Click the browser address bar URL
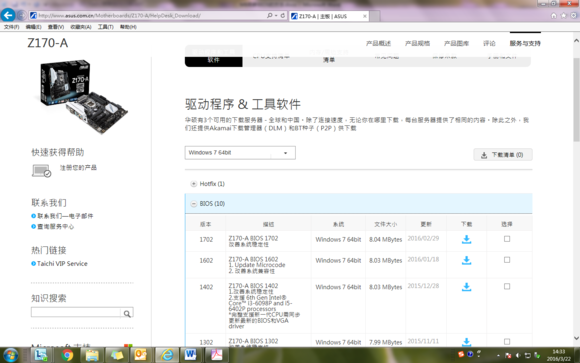The width and height of the screenshot is (580, 363). pyautogui.click(x=119, y=16)
